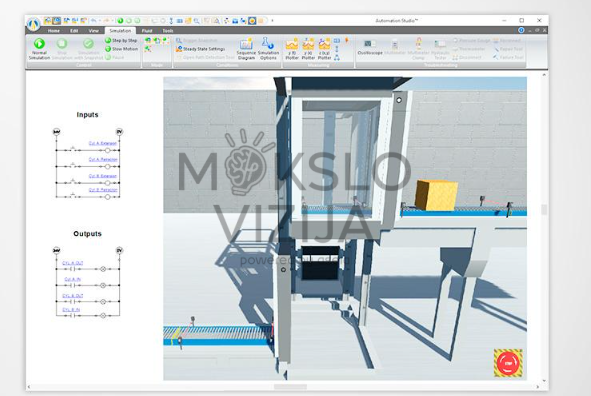The height and width of the screenshot is (396, 591).
Task: Open the second y(t) Plotter
Action: 308,49
